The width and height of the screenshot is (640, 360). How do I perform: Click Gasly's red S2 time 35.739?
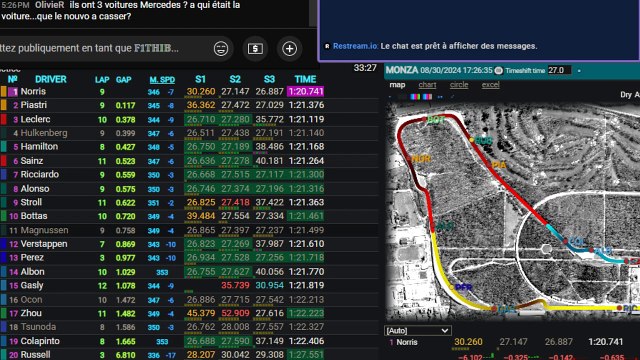[235, 285]
